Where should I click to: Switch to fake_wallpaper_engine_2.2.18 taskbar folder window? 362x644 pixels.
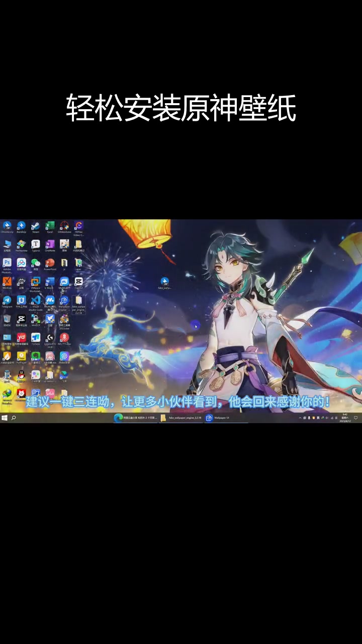(181, 418)
